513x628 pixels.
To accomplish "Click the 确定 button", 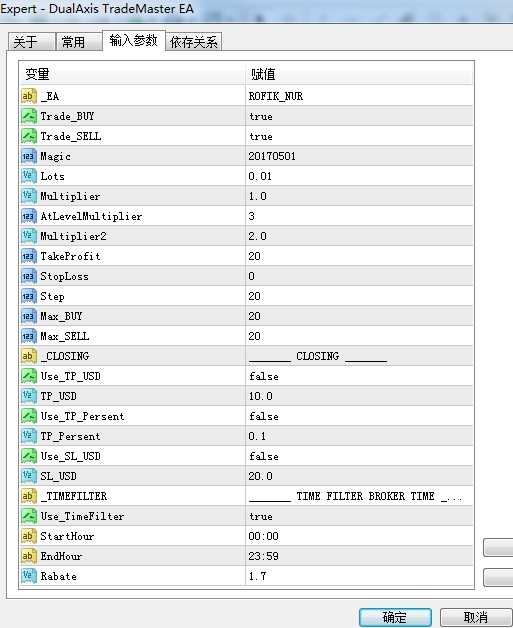I will point(395,617).
